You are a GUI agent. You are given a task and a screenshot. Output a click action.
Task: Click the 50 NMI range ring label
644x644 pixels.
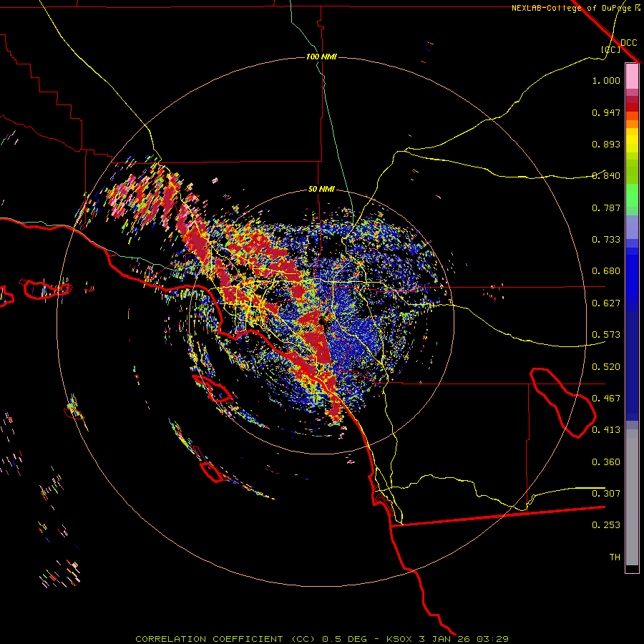(321, 189)
